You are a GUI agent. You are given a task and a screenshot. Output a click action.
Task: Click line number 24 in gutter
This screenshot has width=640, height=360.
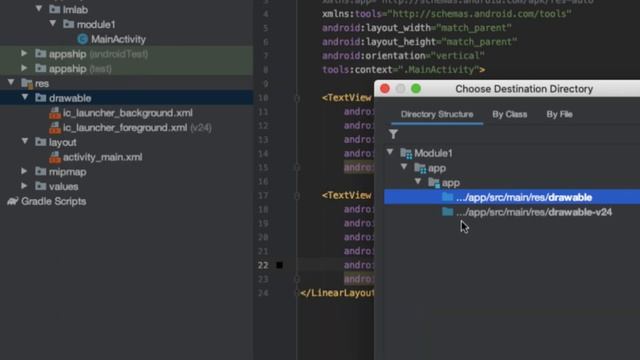tap(263, 293)
